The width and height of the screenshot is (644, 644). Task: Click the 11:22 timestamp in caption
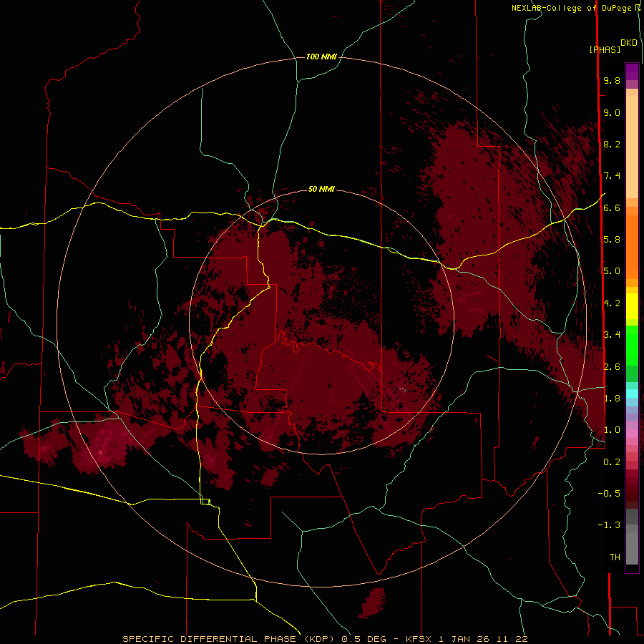[x=512, y=639]
